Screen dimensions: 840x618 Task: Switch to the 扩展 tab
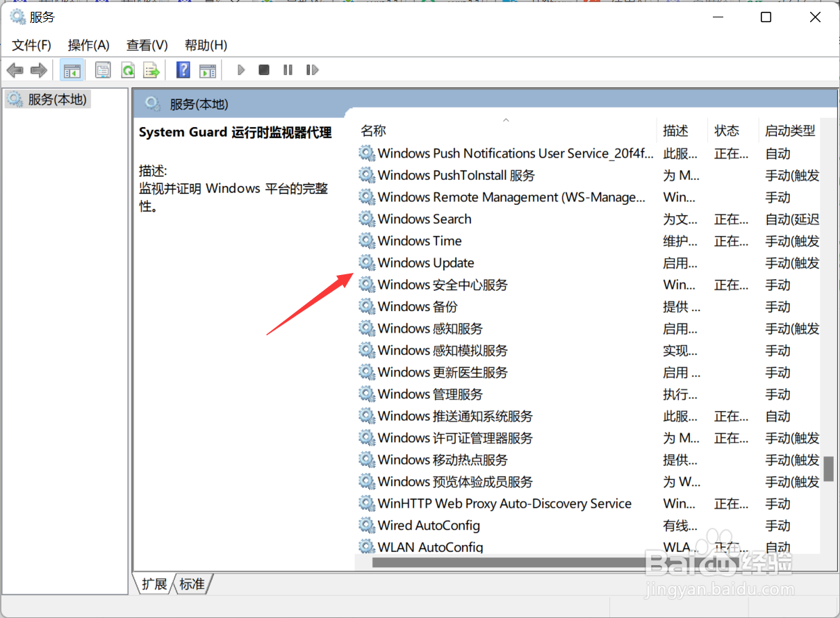tap(154, 584)
